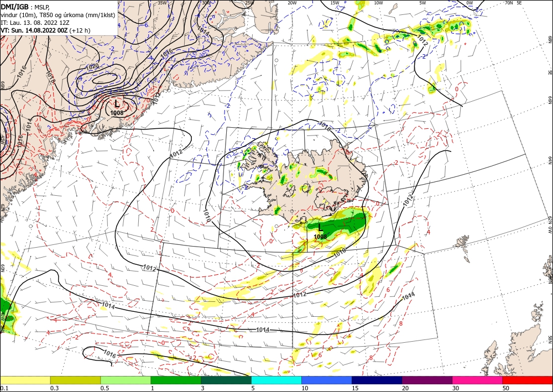The image size is (553, 392).
Task: Click the '20W' longitude label
Action: click(291, 3)
